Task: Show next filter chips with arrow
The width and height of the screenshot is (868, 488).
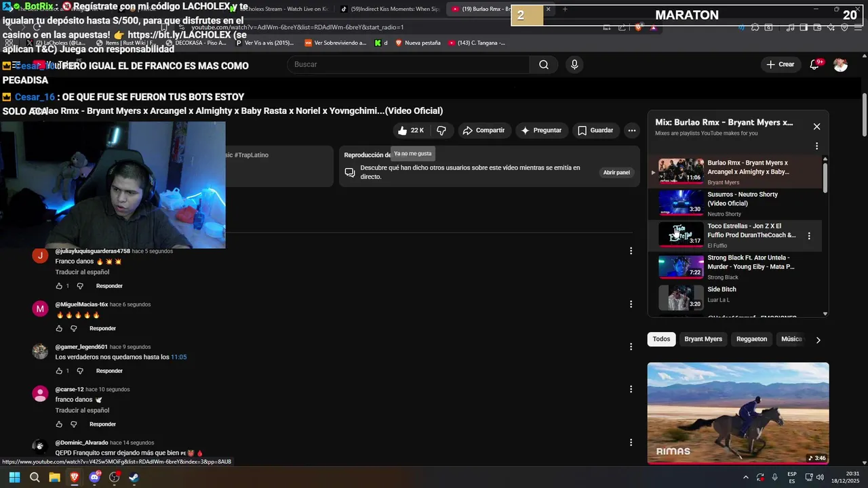Action: coord(818,340)
